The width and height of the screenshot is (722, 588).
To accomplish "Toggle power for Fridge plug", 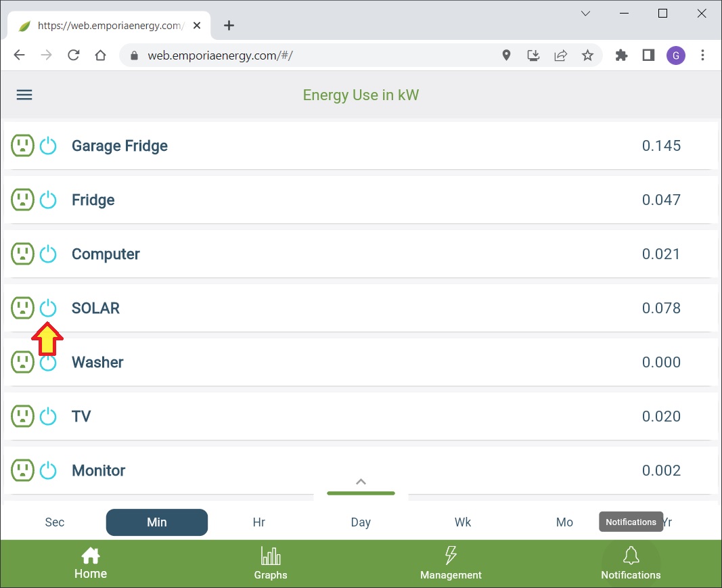I will point(48,200).
